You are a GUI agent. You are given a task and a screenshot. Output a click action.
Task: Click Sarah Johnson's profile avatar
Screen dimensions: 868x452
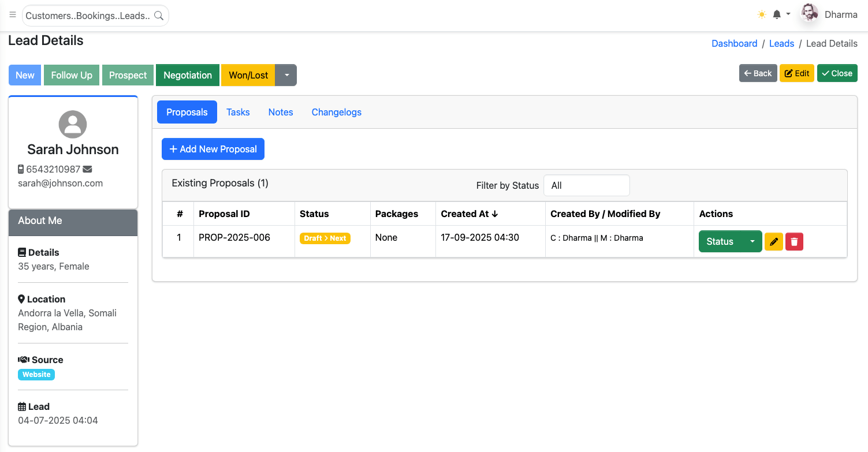pyautogui.click(x=73, y=124)
